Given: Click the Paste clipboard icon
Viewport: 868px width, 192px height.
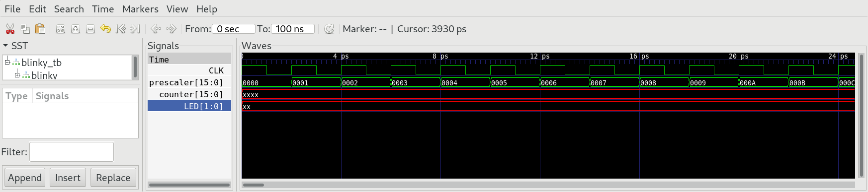Looking at the screenshot, I should (x=40, y=29).
